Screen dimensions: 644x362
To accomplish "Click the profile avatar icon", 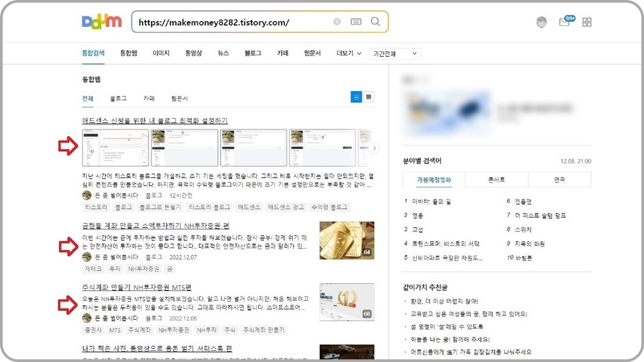I will [541, 21].
